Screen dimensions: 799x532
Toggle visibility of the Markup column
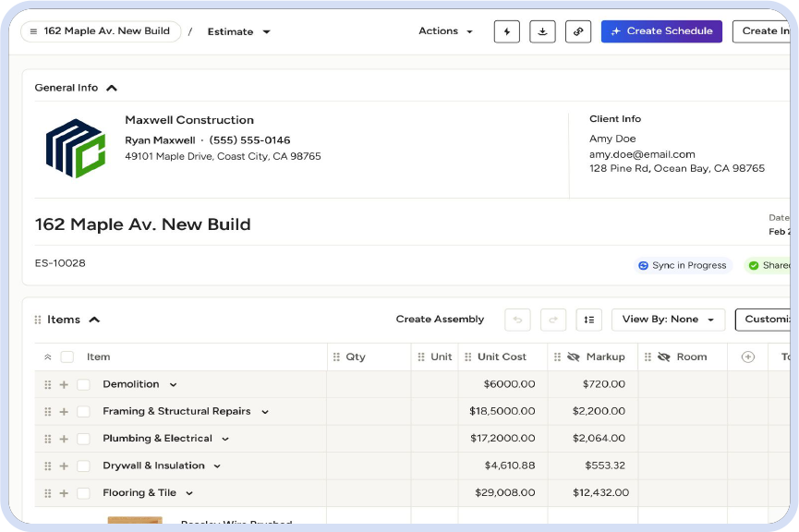pyautogui.click(x=574, y=357)
